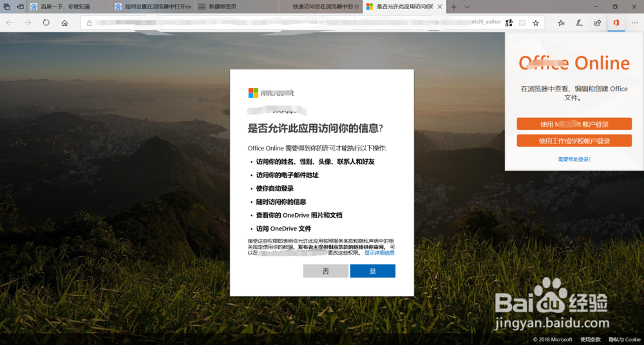Sign in with Microsoft account button
Screen dimensions: 644x345
tap(574, 124)
